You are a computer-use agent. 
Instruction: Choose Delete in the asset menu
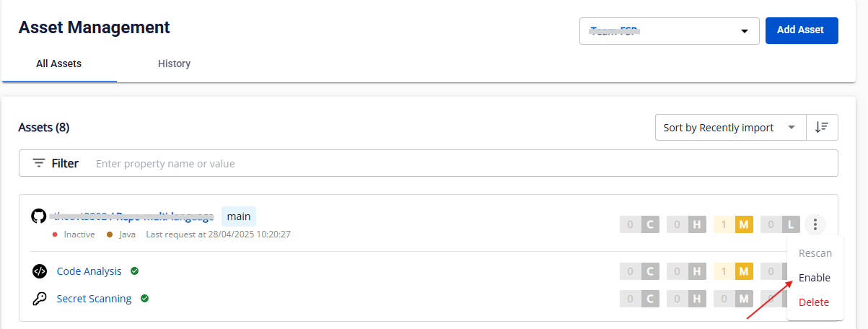[814, 302]
